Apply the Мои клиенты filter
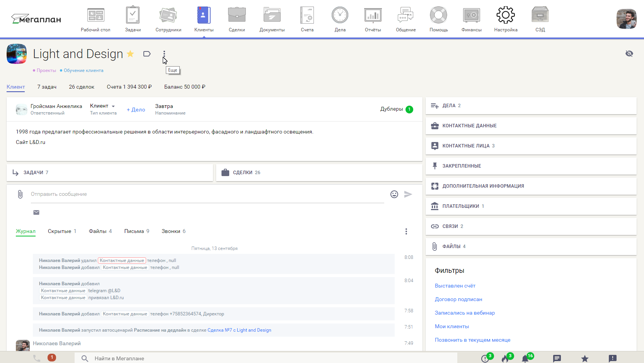The width and height of the screenshot is (644, 363). pyautogui.click(x=452, y=327)
